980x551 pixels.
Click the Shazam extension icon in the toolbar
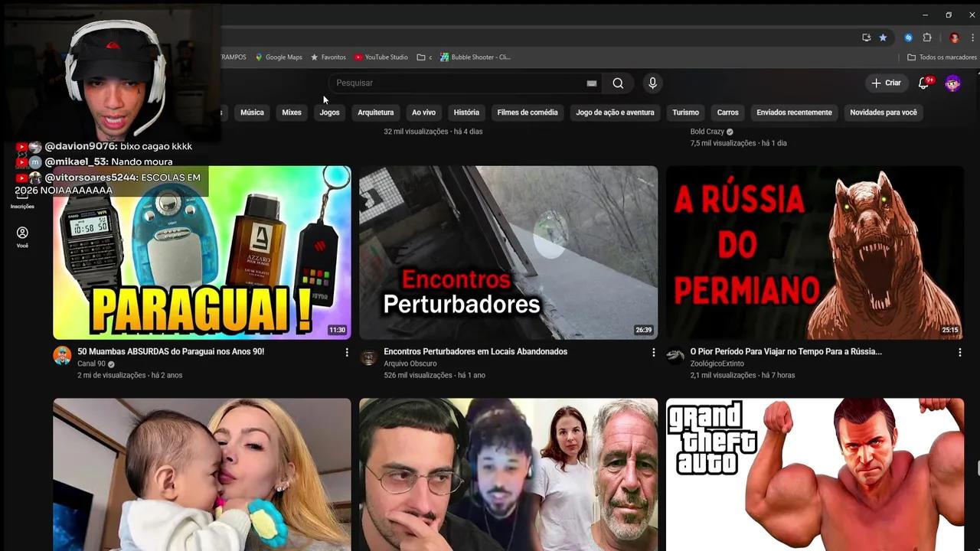(x=908, y=37)
